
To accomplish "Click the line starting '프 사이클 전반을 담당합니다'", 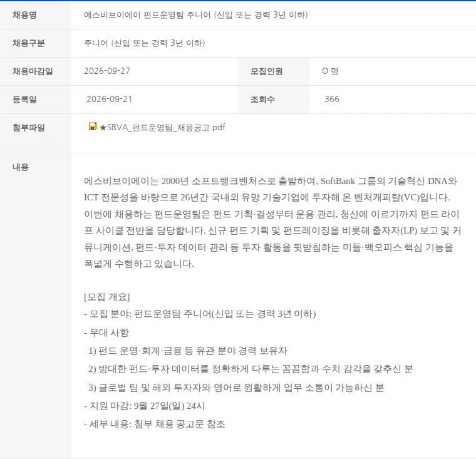I will 272,230.
